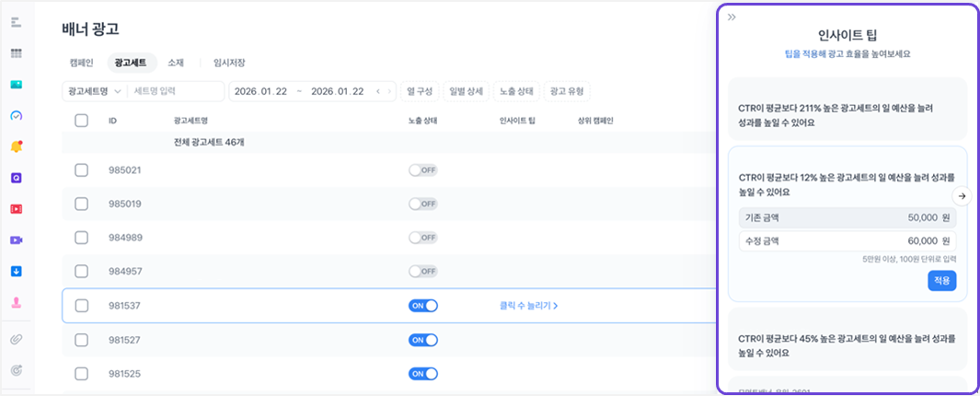Open the 광고 유형 filter chip
The image size is (980, 396).
pyautogui.click(x=567, y=91)
